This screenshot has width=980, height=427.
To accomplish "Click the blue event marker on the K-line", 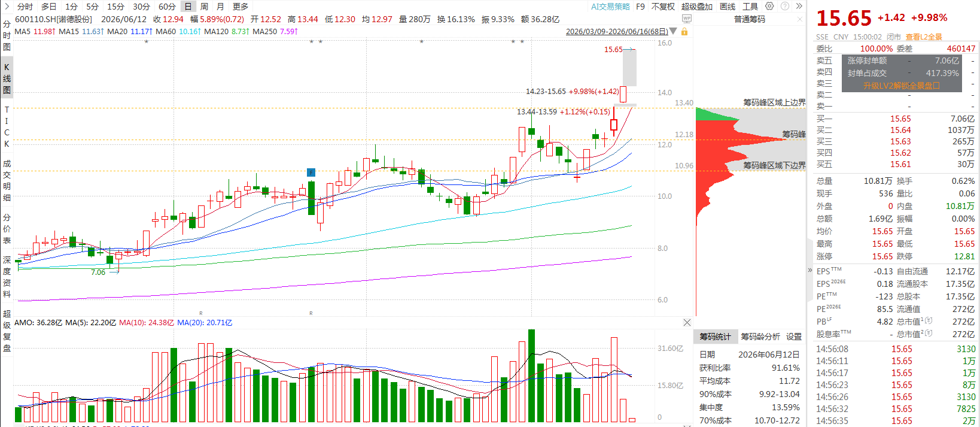I will click(x=311, y=172).
